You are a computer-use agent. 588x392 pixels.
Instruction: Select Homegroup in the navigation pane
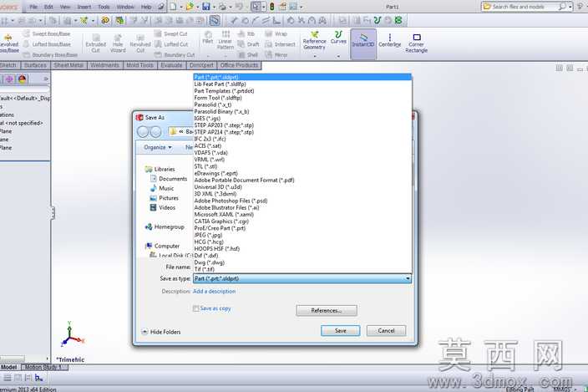point(165,227)
